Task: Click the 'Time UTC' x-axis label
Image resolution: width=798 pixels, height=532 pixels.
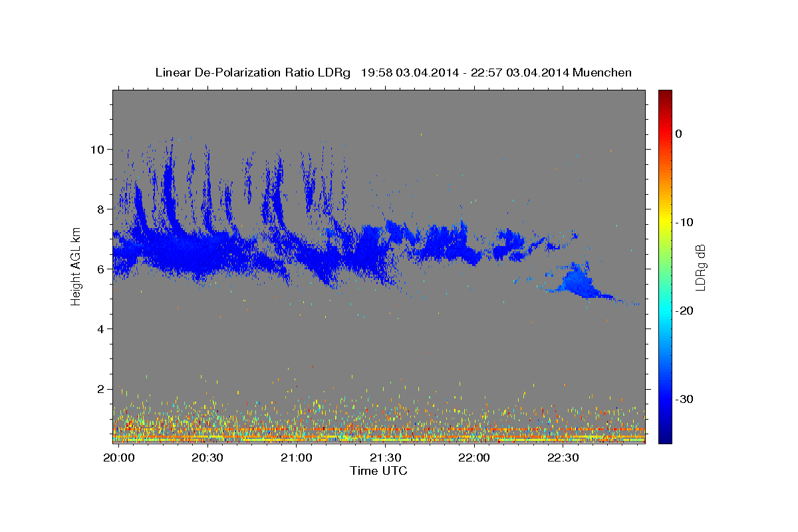Action: (378, 471)
